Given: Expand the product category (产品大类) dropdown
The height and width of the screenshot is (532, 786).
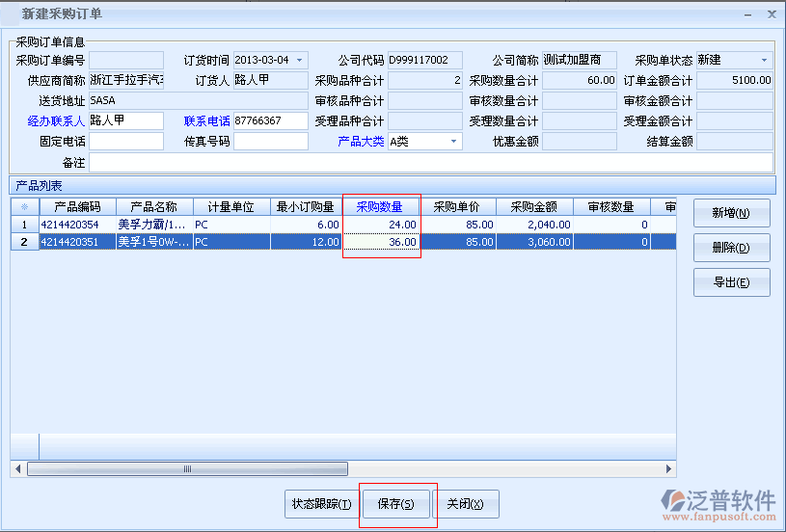Looking at the screenshot, I should click(x=454, y=142).
